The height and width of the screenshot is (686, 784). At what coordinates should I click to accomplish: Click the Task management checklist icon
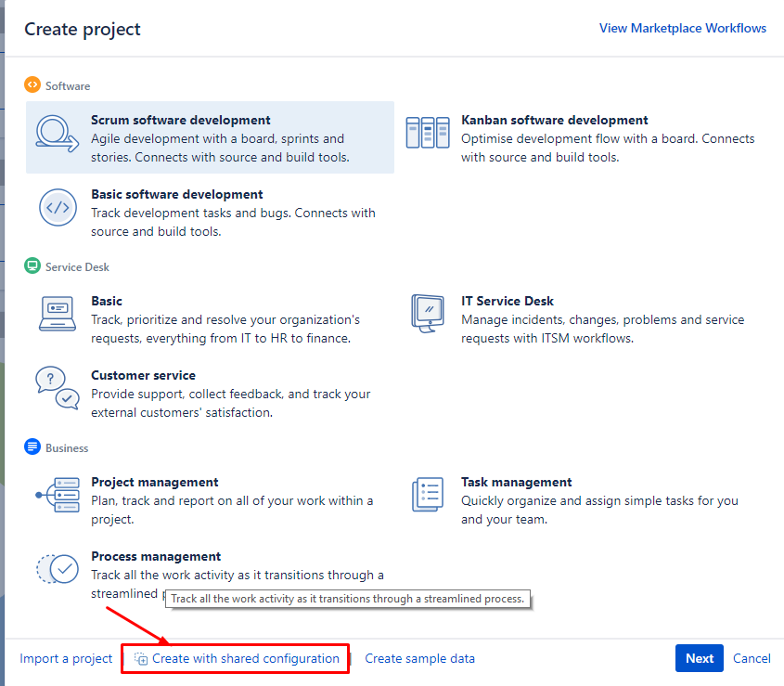pos(427,494)
